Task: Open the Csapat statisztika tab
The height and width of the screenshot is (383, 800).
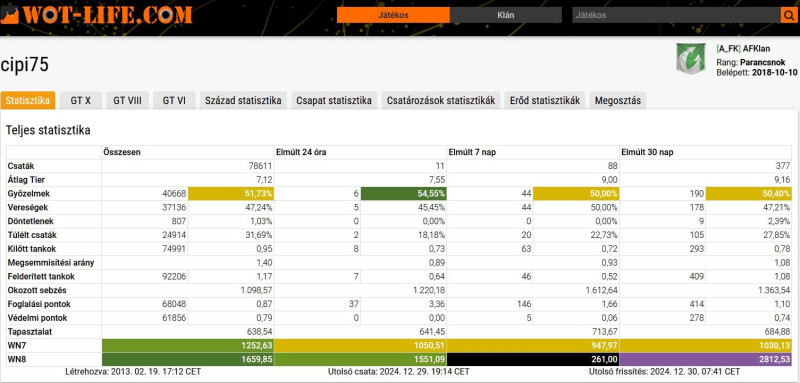Action: [x=334, y=100]
